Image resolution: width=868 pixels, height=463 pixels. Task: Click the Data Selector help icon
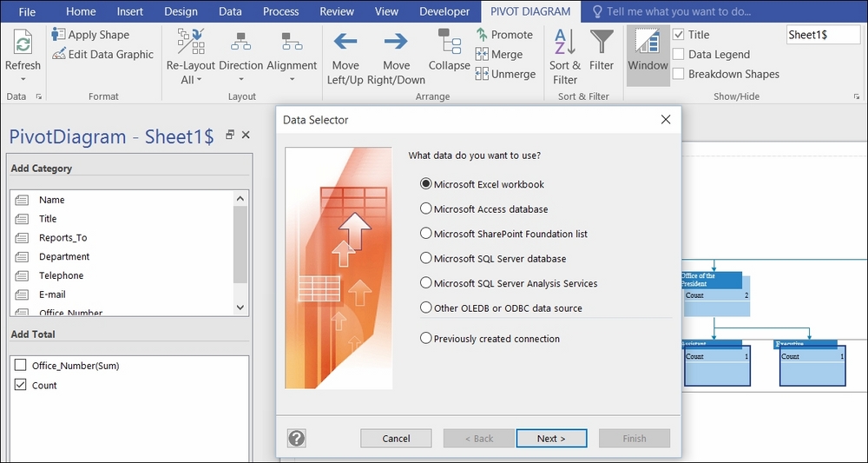[296, 438]
